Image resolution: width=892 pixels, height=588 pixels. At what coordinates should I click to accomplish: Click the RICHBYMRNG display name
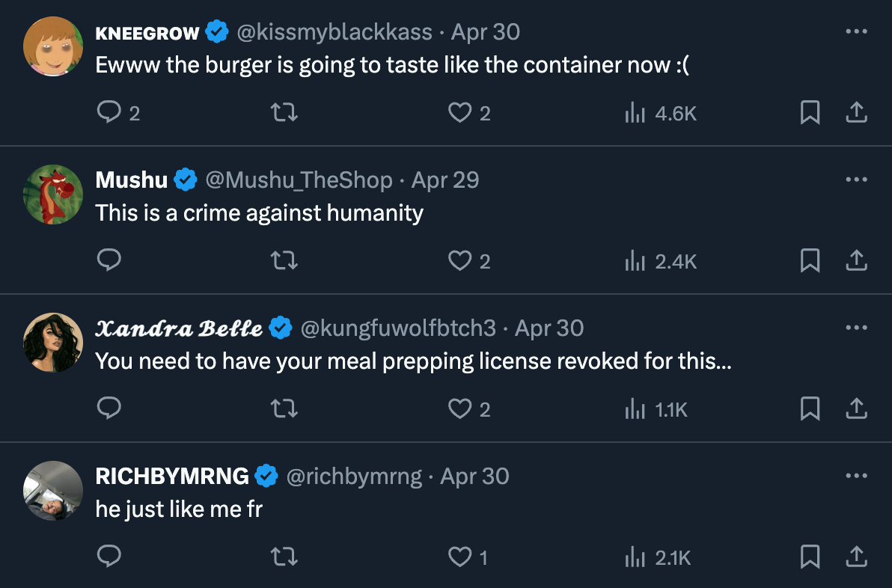[172, 477]
